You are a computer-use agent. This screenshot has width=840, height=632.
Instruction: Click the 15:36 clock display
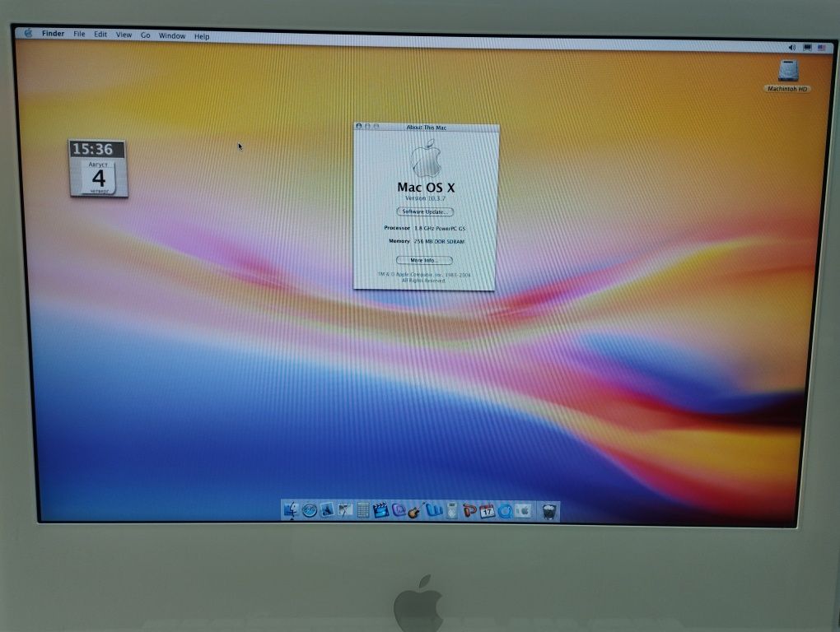coord(93,149)
